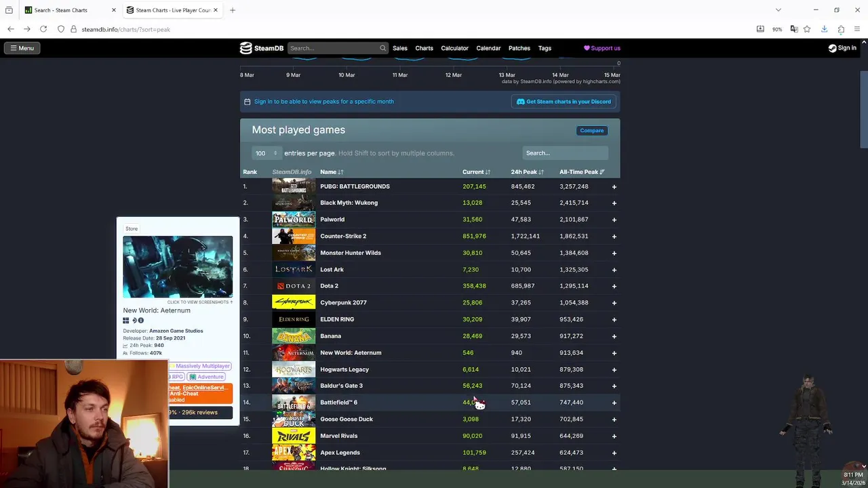Image resolution: width=868 pixels, height=488 pixels.
Task: Expand the Black Myth: Wukong row plus icon
Action: pos(614,203)
